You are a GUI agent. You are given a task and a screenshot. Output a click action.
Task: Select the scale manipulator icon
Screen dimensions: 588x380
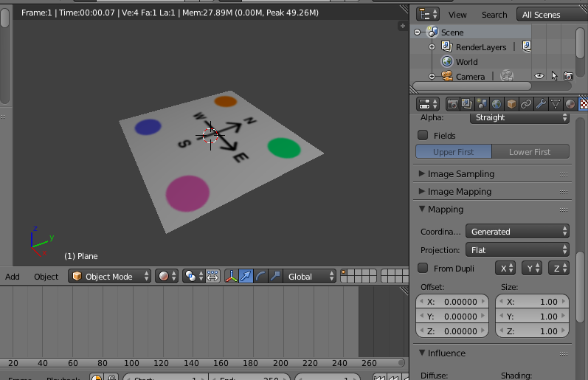point(275,277)
